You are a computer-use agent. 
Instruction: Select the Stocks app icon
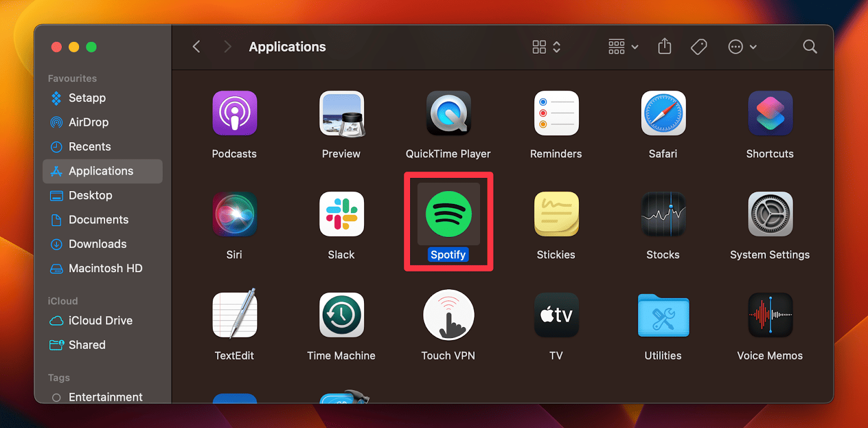click(x=663, y=214)
